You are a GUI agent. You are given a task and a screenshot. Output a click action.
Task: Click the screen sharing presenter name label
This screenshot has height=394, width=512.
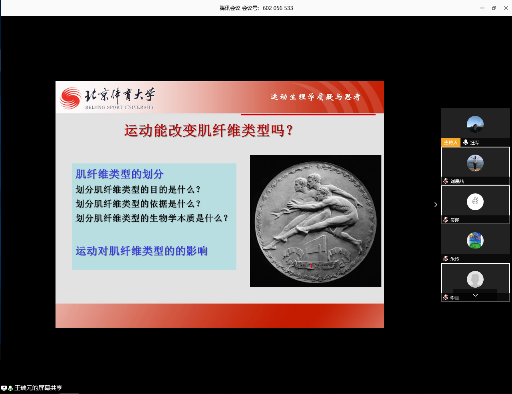tap(38, 388)
